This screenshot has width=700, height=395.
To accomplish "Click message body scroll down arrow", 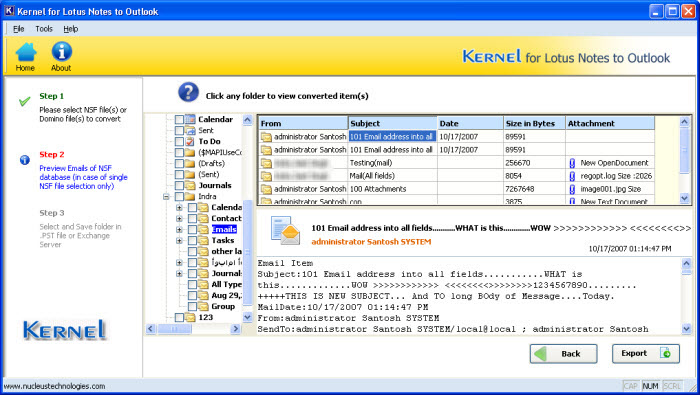I will coord(687,329).
